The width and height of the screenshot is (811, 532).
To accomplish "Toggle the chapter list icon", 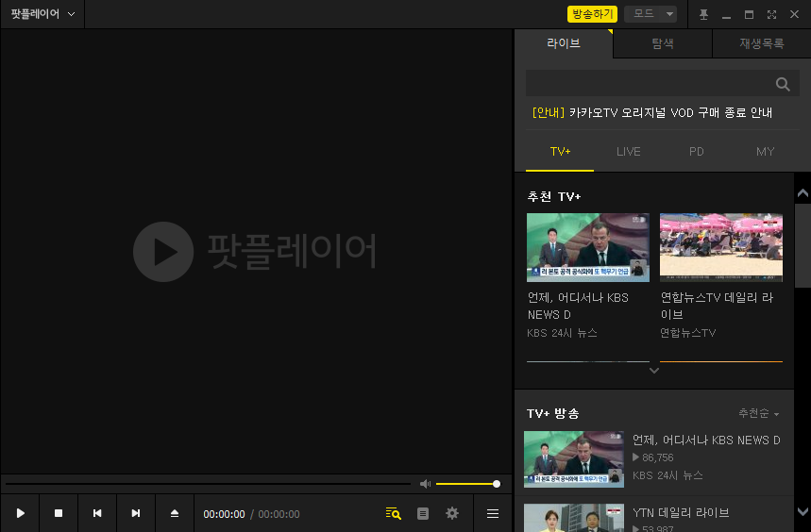I will 423,513.
